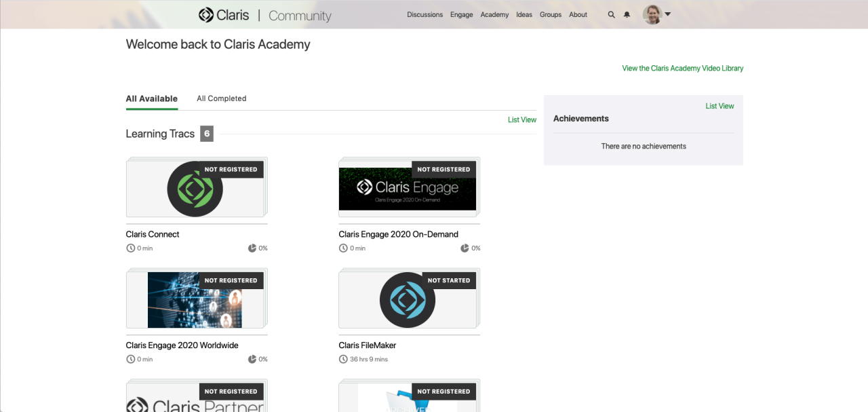This screenshot has height=412, width=868.
Task: Open the Claris Connect thumbnail
Action: click(197, 188)
